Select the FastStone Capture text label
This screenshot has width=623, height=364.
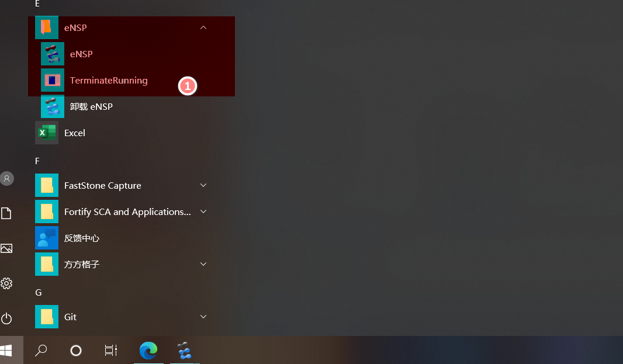point(103,186)
